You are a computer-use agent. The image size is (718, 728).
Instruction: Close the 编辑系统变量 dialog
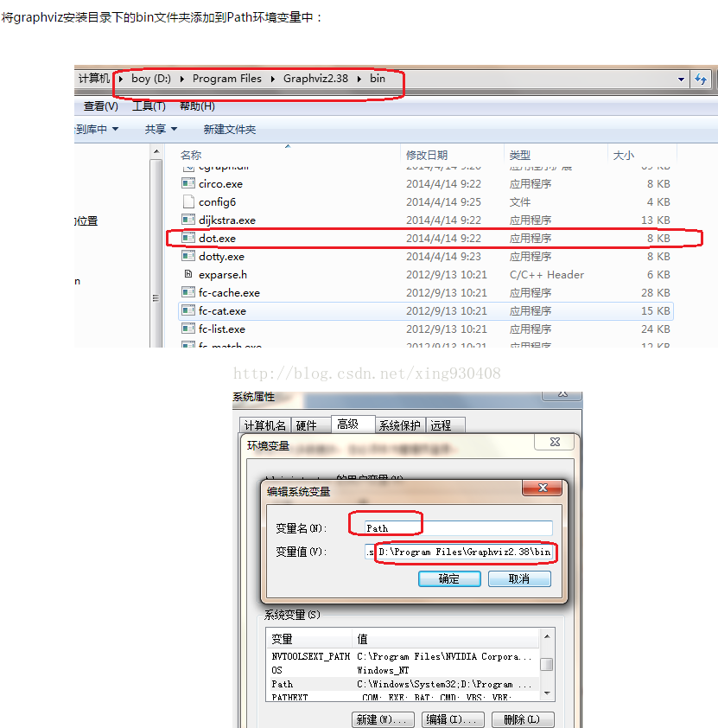pos(543,488)
